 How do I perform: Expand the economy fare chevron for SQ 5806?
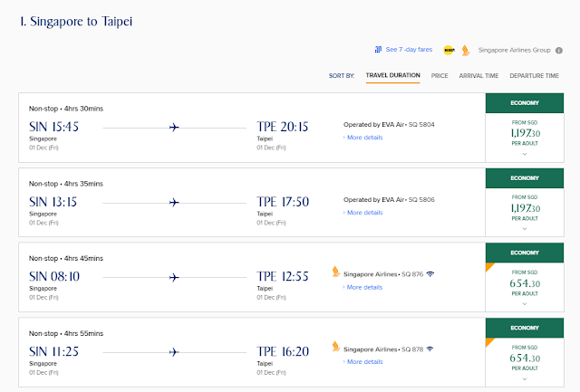pos(525,229)
